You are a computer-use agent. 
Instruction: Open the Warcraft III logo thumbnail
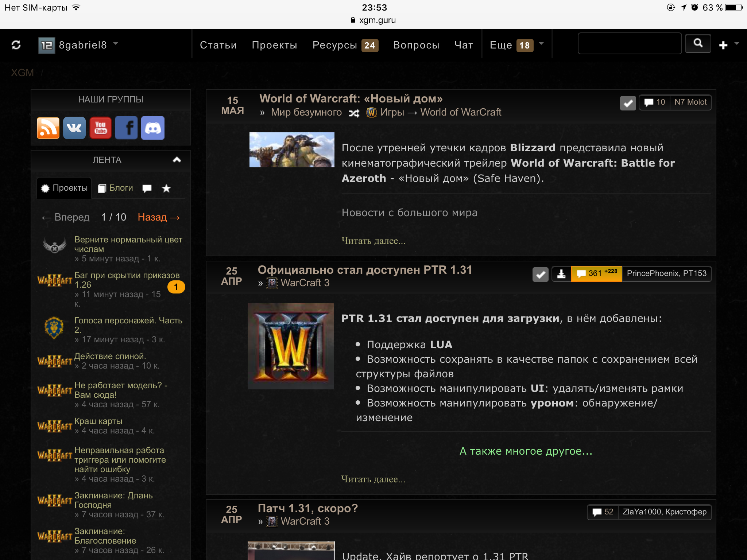click(291, 346)
